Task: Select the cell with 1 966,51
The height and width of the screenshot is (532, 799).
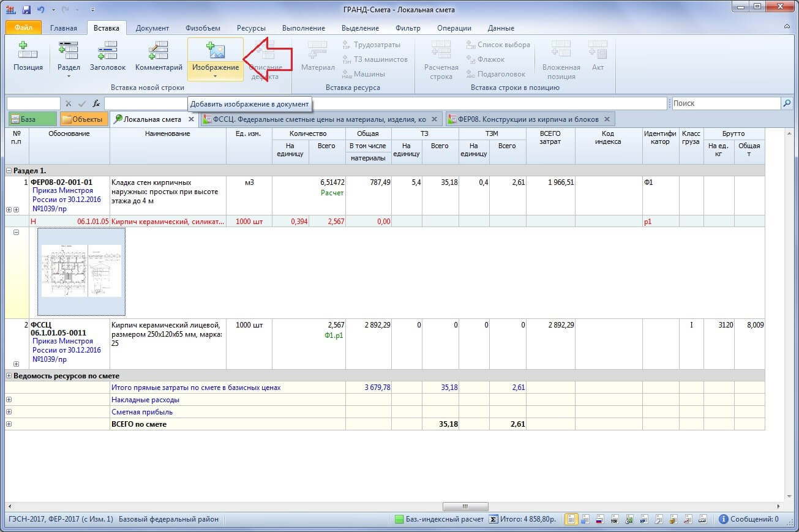Action: point(550,196)
